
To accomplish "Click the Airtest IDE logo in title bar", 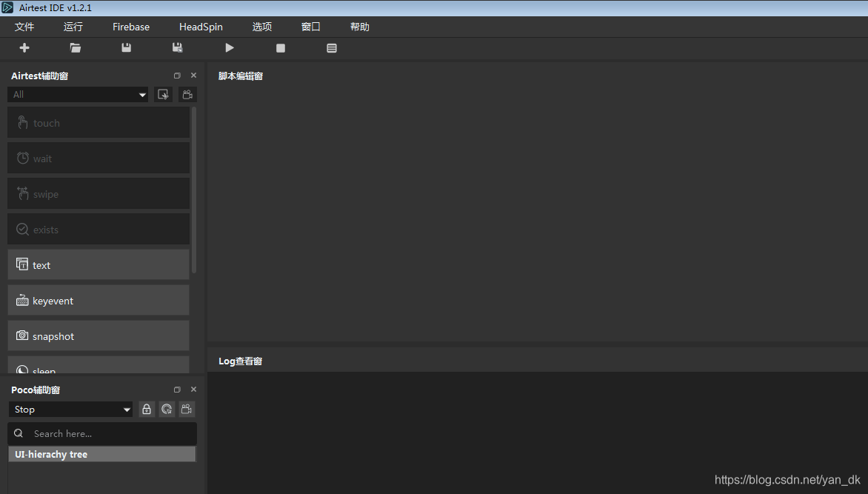I will [7, 7].
